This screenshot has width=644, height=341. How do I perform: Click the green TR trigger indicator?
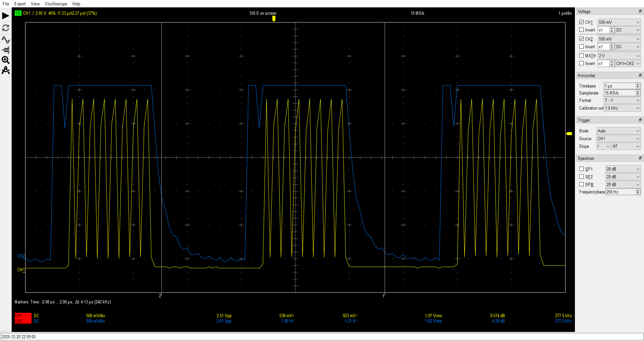coord(18,13)
